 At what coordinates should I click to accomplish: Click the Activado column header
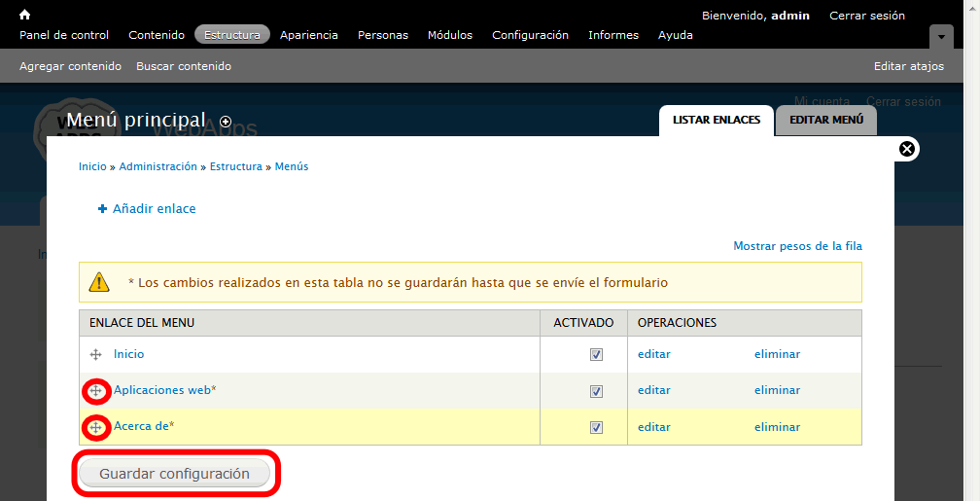coord(583,323)
